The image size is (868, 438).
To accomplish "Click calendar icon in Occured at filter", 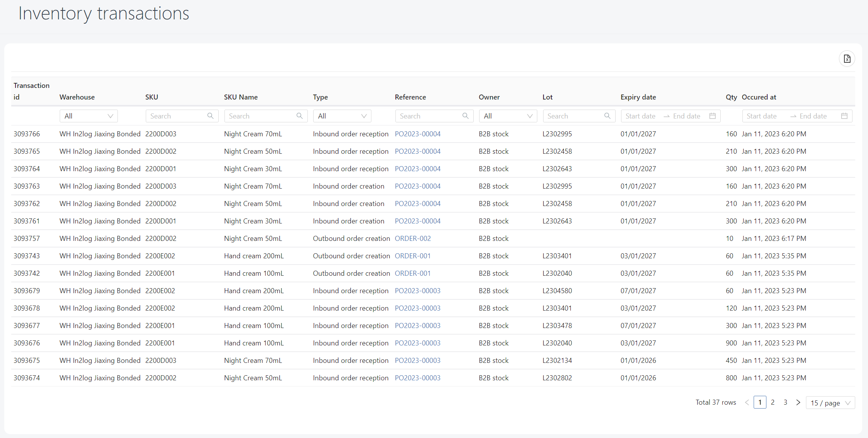I will pos(844,116).
